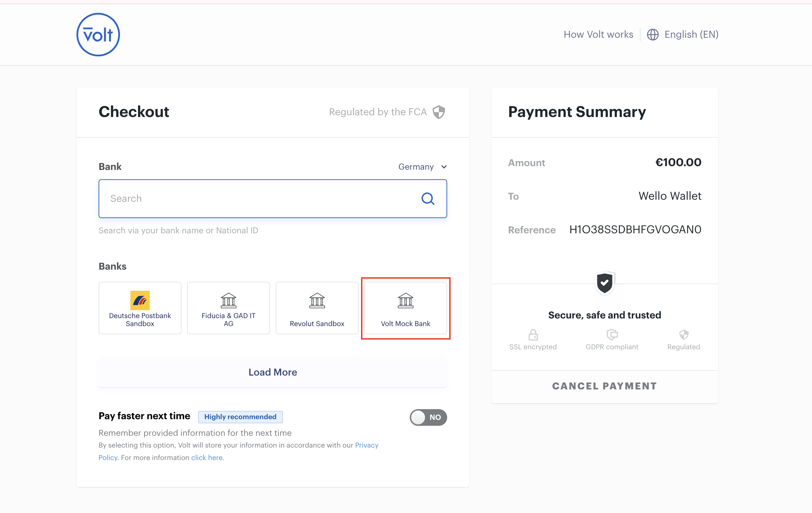This screenshot has height=513, width=812.
Task: Select Fiducia & GAD IT AG label
Action: pyautogui.click(x=229, y=320)
